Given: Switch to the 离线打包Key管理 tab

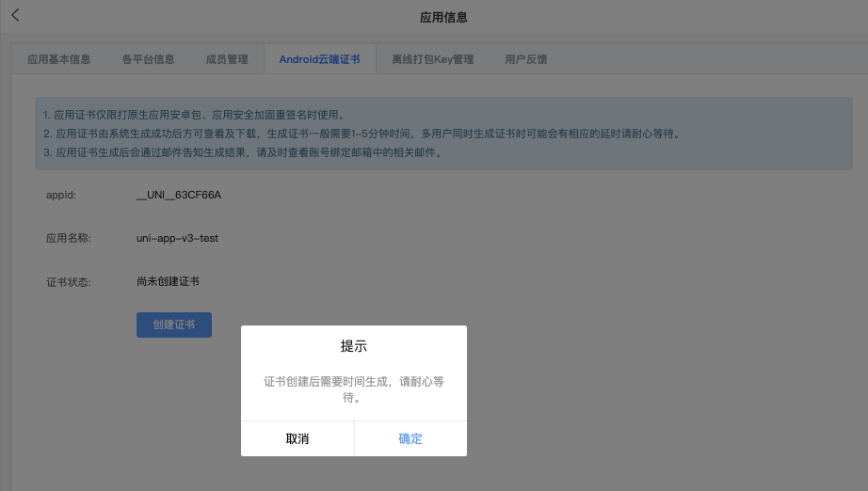Looking at the screenshot, I should (433, 59).
